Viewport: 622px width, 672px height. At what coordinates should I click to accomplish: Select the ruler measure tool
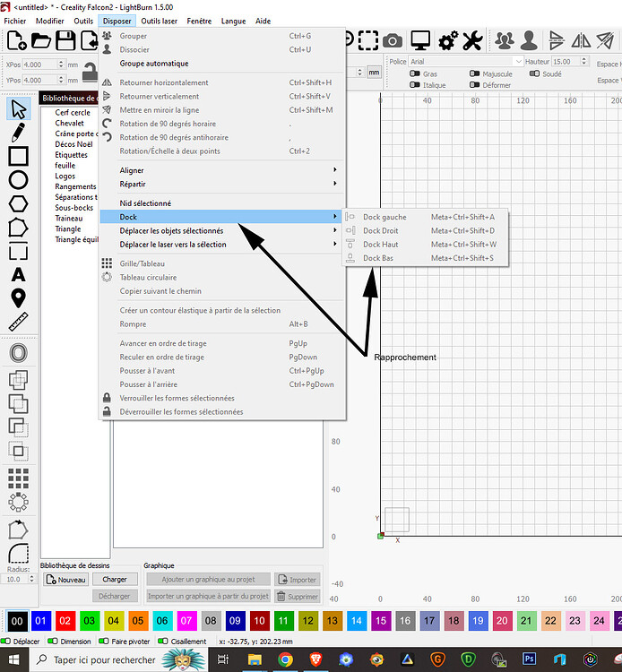click(19, 322)
